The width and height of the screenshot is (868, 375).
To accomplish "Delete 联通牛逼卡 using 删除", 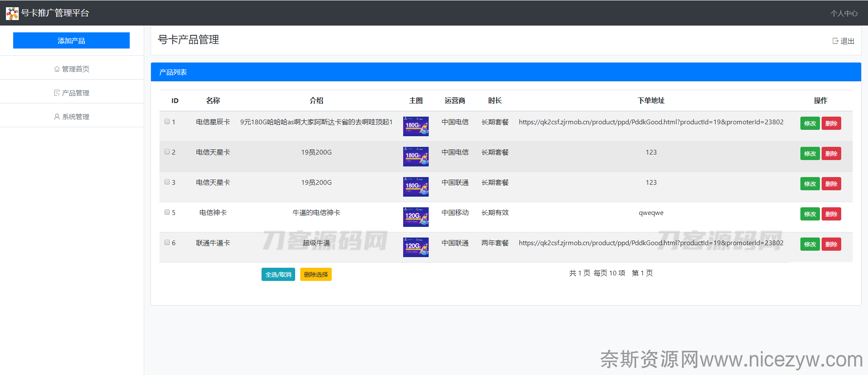I will [x=831, y=244].
